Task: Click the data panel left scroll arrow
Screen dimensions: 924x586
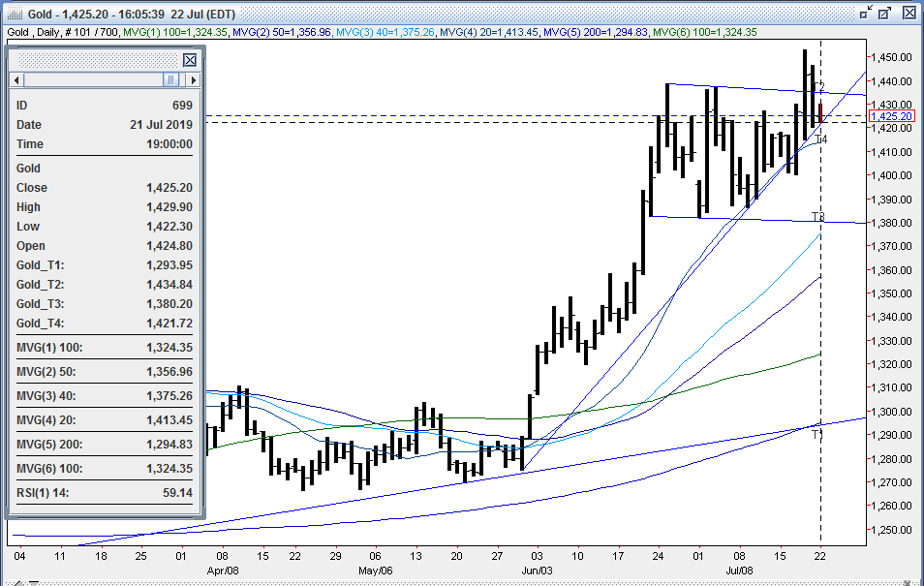Action: click(16, 80)
